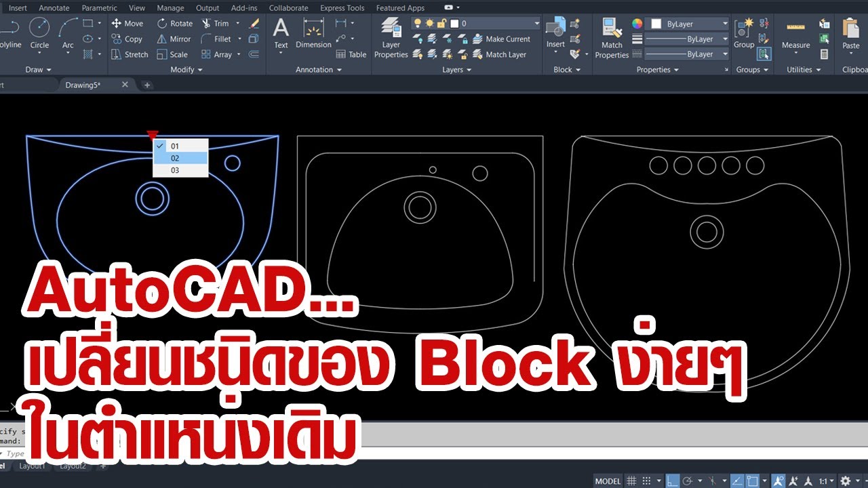Click the Offset tool icon

[x=254, y=54]
